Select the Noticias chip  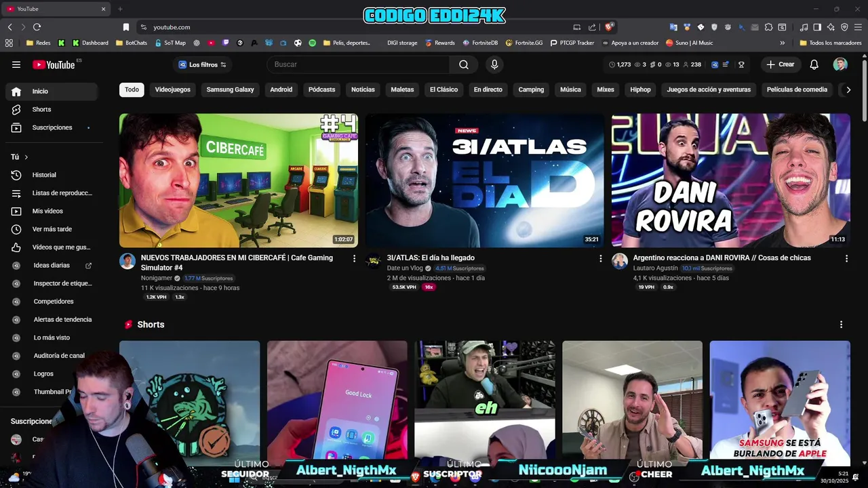[x=363, y=89]
